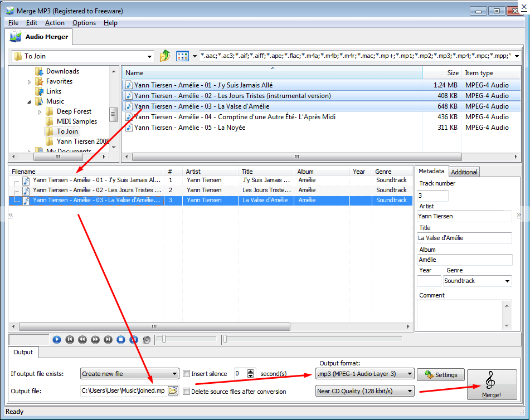Viewport: 530px width, 420px height.
Task: Click Favorites folder icon in tree
Action: click(39, 81)
